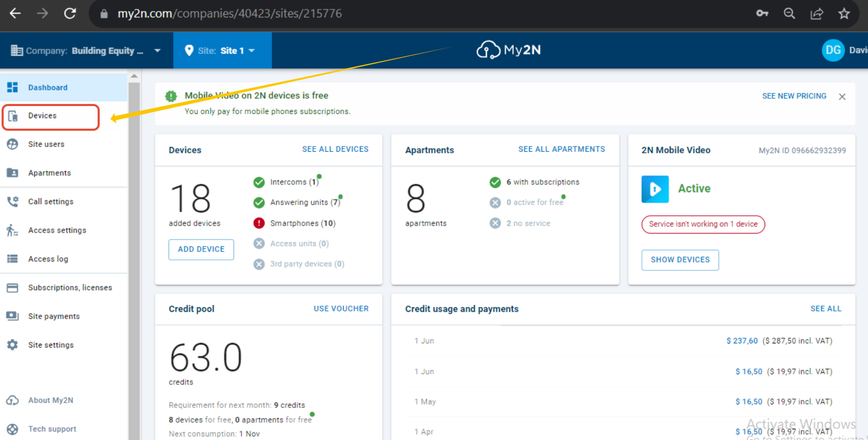Viewport: 868px width, 440px height.
Task: Click Smartphones (10) row
Action: 294,223
